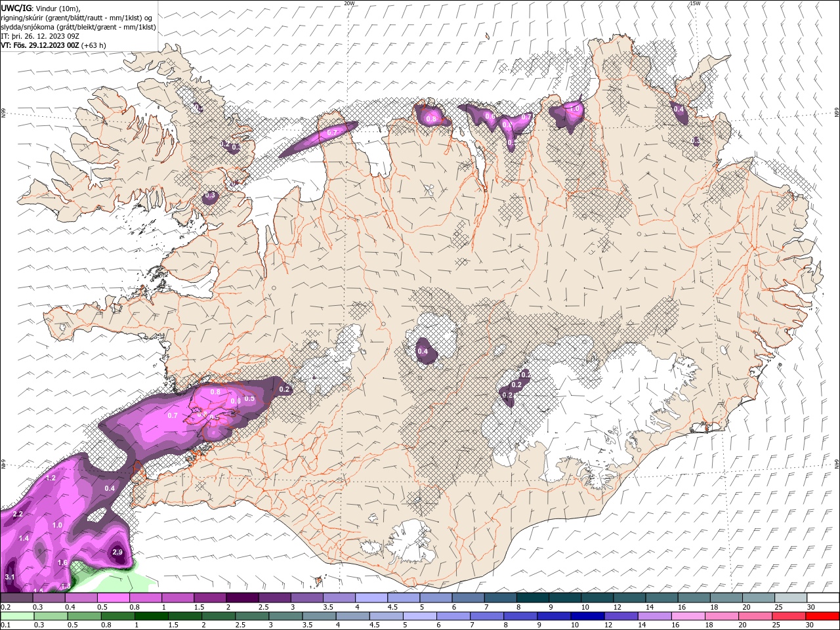Click the '15W' longitude label
The image size is (840, 630).
tap(695, 3)
